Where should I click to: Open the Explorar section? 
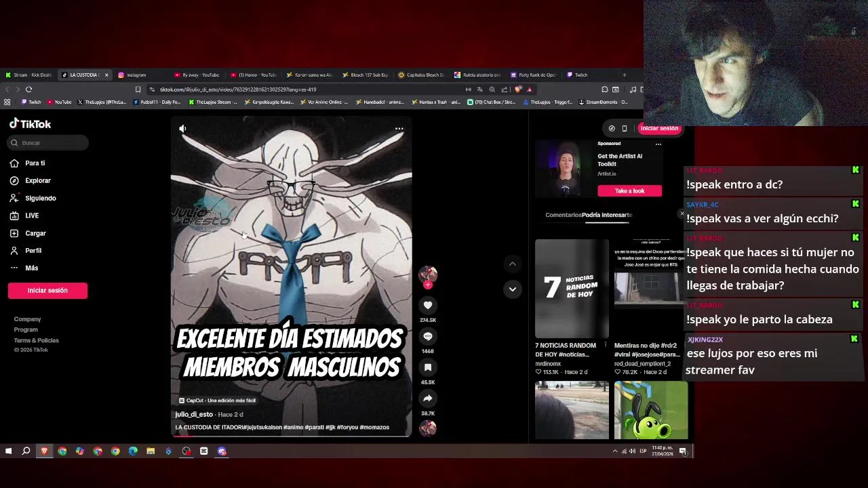pos(30,181)
